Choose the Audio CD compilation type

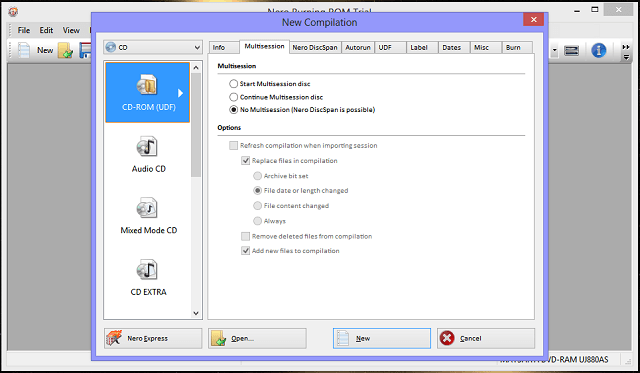(148, 155)
